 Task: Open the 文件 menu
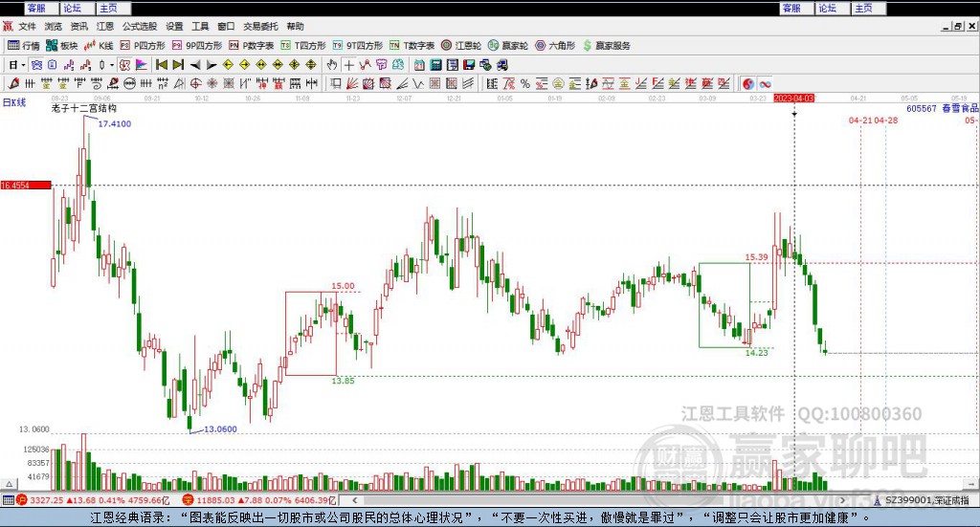pos(27,26)
